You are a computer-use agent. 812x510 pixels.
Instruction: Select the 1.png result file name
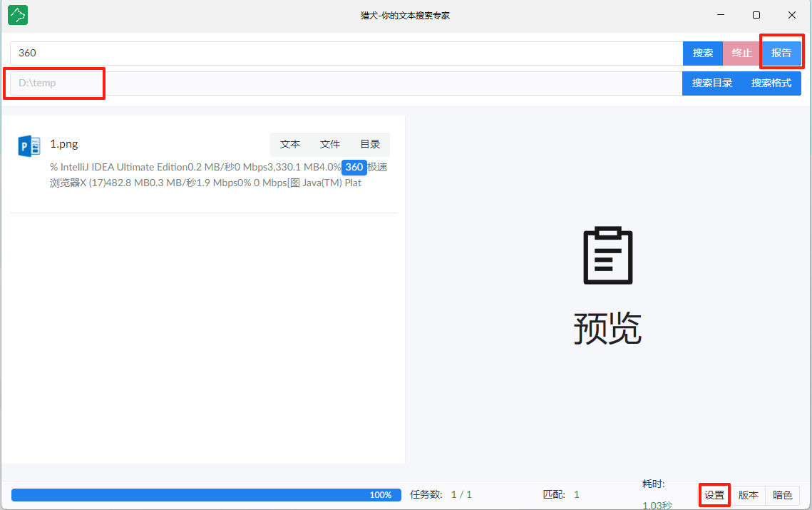(63, 144)
